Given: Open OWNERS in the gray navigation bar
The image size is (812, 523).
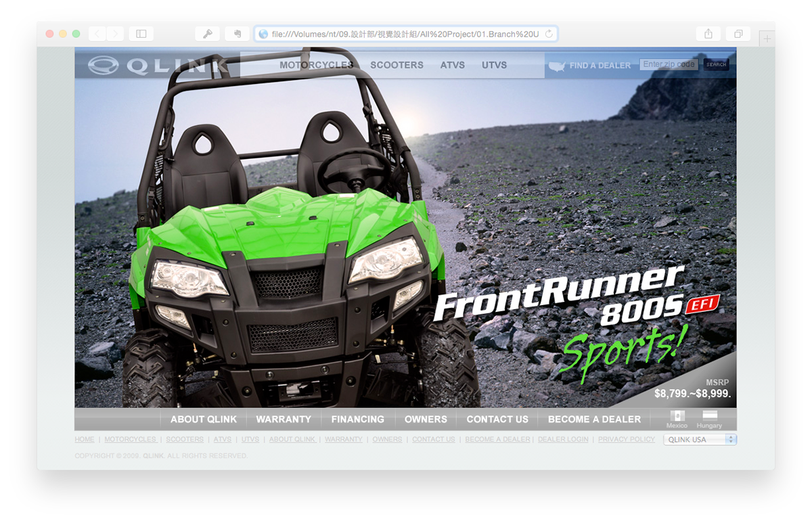Looking at the screenshot, I should tap(426, 419).
